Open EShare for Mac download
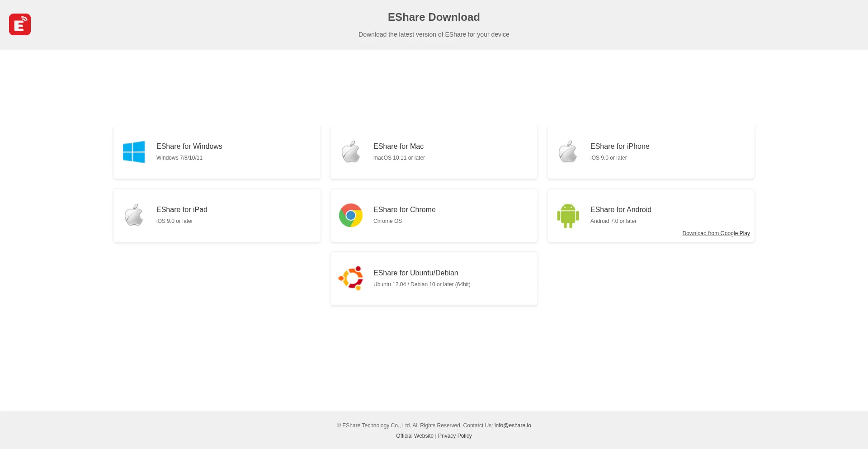The image size is (868, 449). point(434,152)
